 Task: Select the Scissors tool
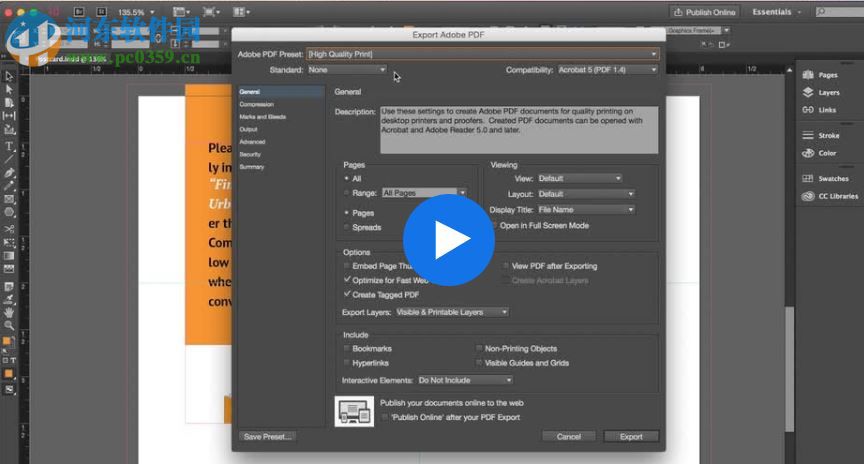pos(9,228)
